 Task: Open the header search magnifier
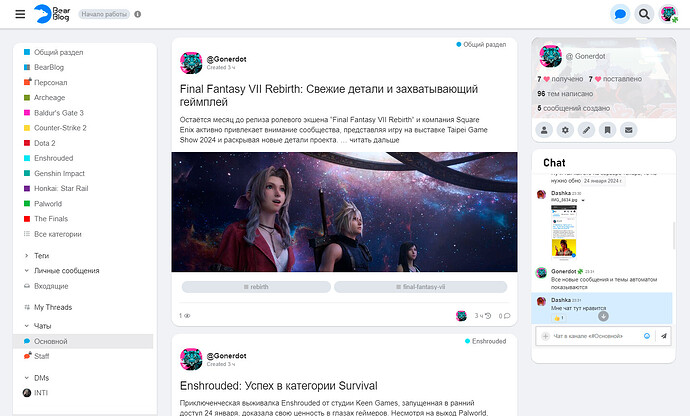tap(644, 14)
